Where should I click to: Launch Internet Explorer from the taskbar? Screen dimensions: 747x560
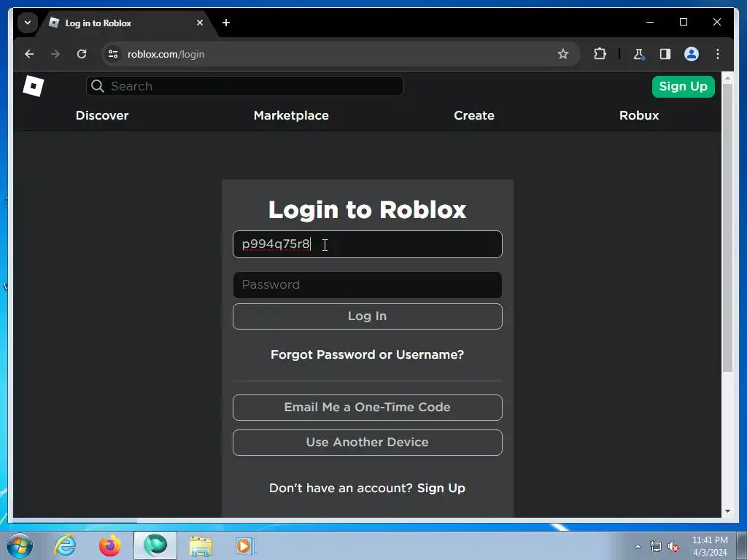tap(65, 545)
